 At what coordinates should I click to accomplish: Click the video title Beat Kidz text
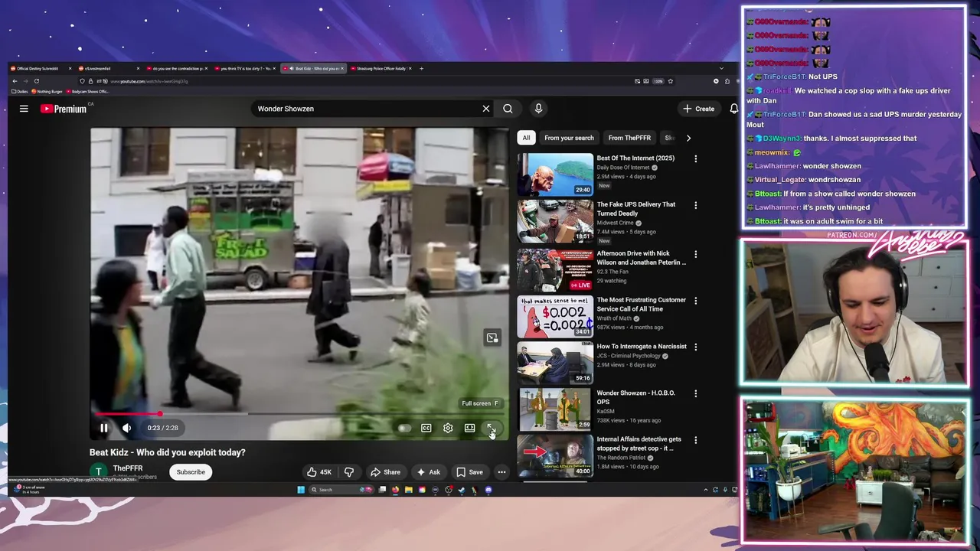click(168, 452)
